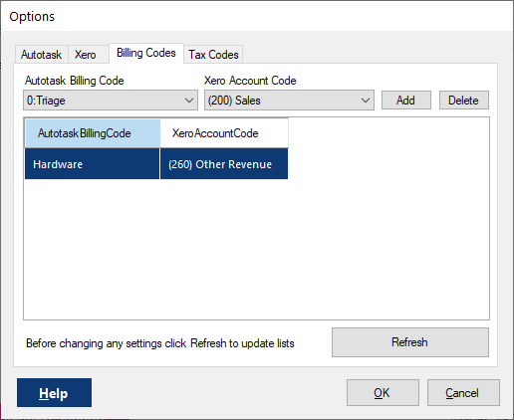Open the Autotask tab
Viewport: 514px width, 420px height.
tap(42, 55)
